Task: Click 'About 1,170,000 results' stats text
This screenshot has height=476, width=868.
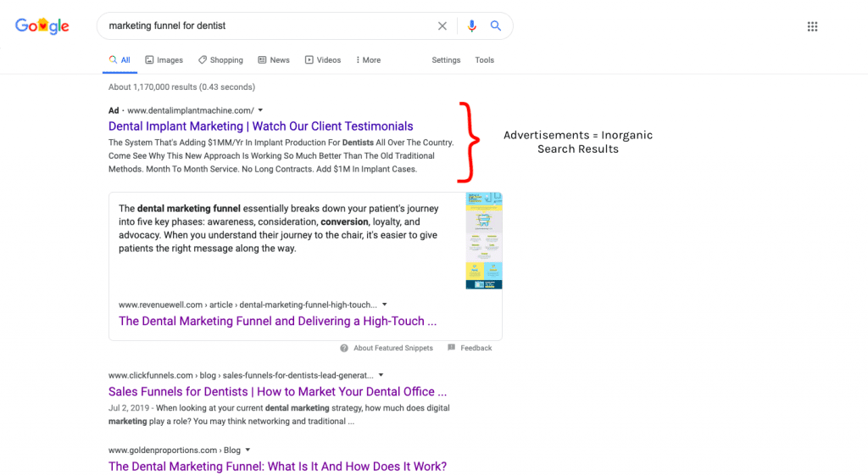Action: click(x=181, y=87)
